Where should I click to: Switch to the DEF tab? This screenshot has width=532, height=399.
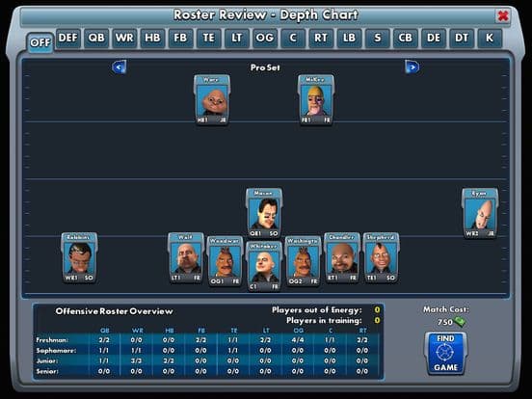[x=67, y=39]
